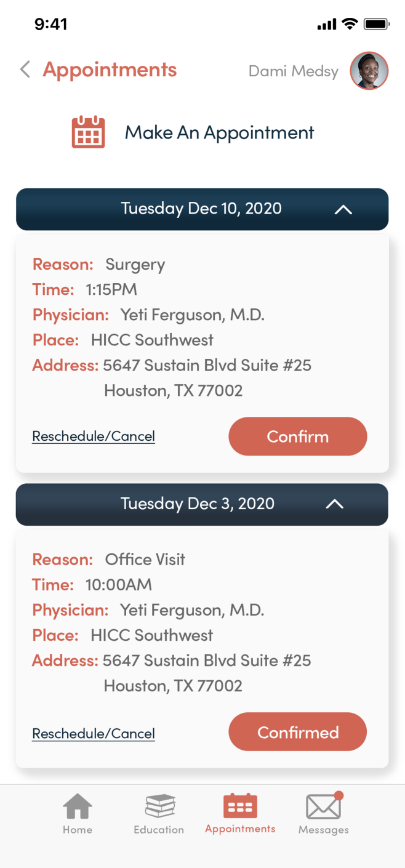
Task: Tap the Confirmed button for Office Visit
Action: tap(297, 732)
